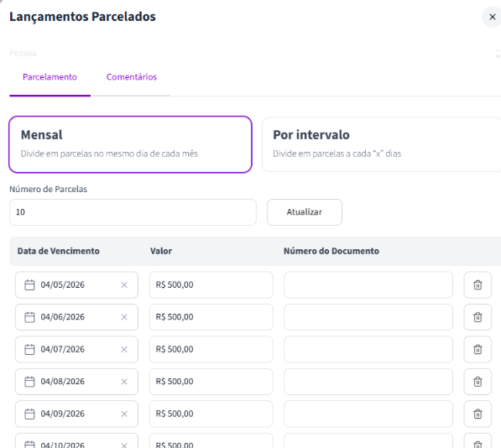This screenshot has height=448, width=501.
Task: Edit Valor field for 04/07/2026 row
Action: [x=211, y=349]
